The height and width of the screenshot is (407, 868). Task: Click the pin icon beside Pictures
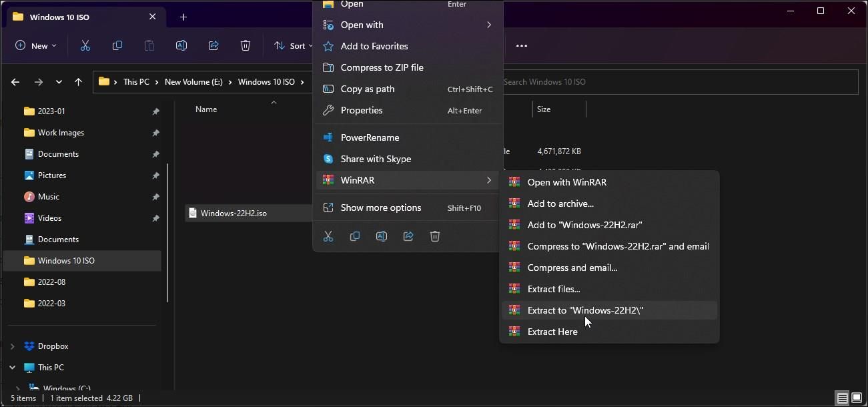pos(155,175)
